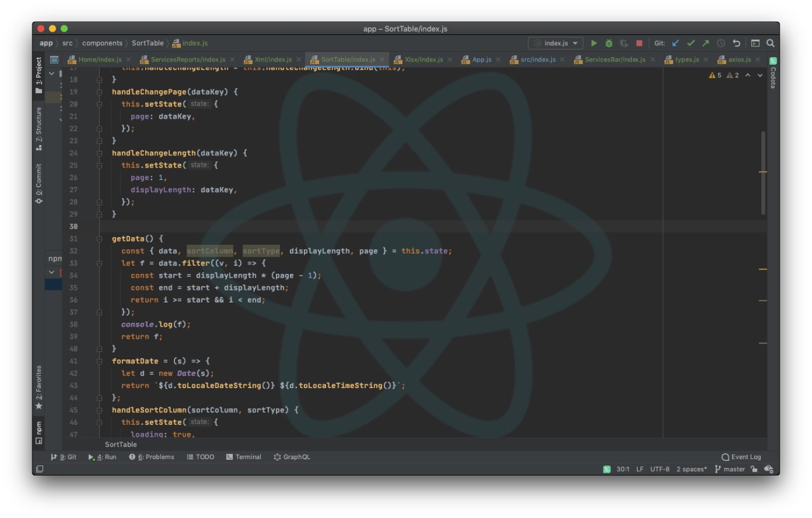The width and height of the screenshot is (812, 518).
Task: Open the Event Log button
Action: tap(742, 456)
